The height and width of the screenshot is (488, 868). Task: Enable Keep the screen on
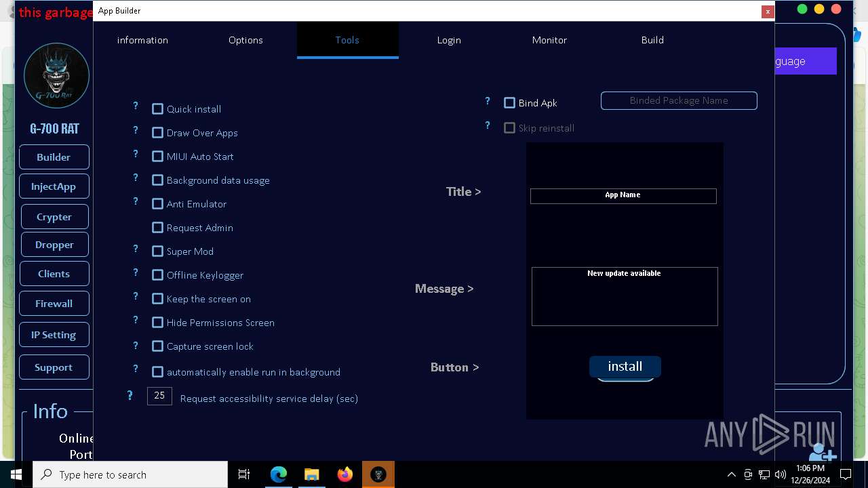(x=157, y=299)
